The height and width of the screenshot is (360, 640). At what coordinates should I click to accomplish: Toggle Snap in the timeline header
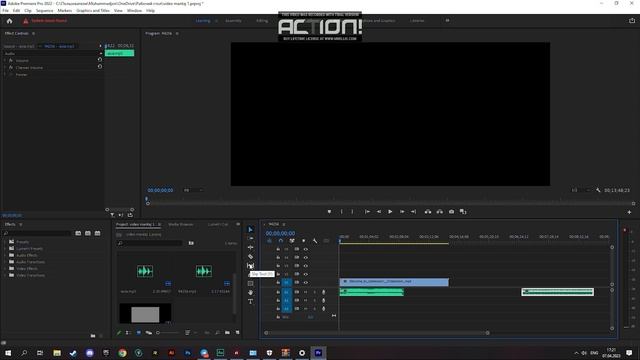point(280,241)
